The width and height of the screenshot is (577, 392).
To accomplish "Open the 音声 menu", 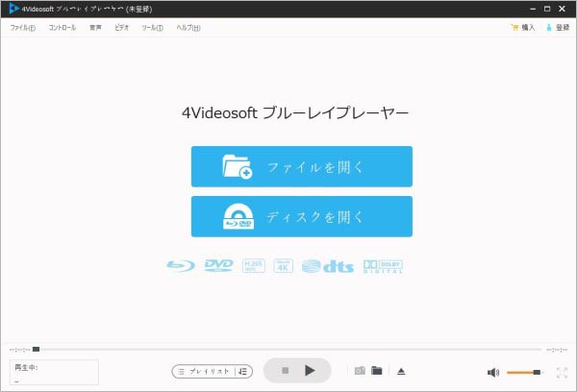I will coord(95,28).
